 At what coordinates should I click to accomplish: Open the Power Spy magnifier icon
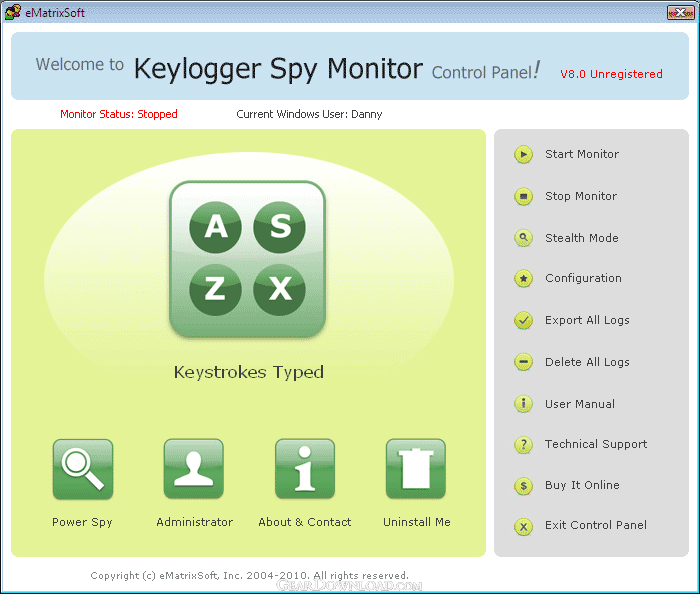click(83, 469)
